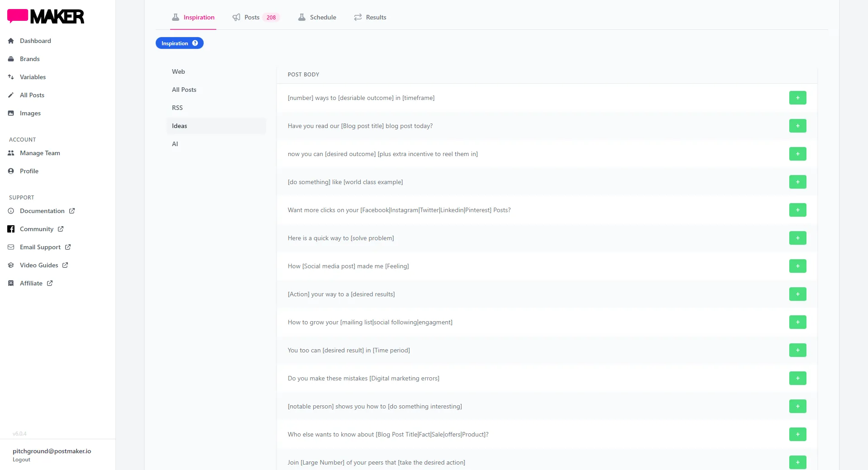The image size is (868, 470).
Task: Add the 'Who else wants to know' idea
Action: click(797, 434)
